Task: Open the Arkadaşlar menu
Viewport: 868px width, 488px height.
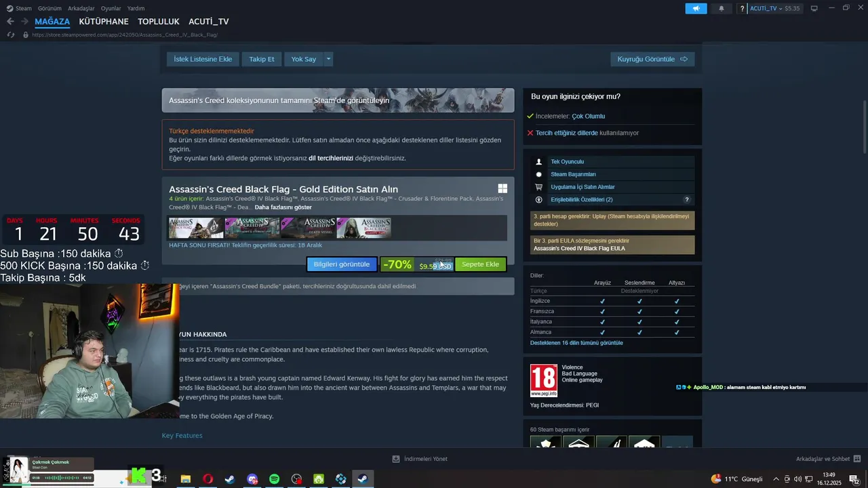Action: click(81, 8)
